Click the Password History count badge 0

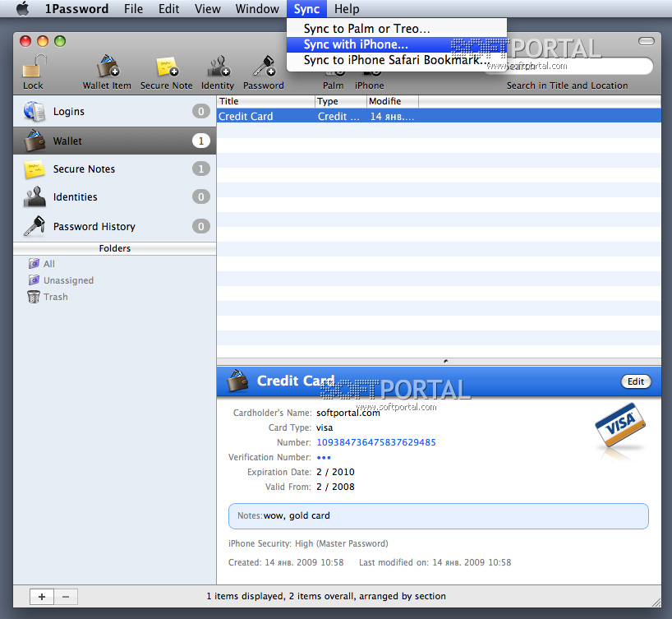201,226
